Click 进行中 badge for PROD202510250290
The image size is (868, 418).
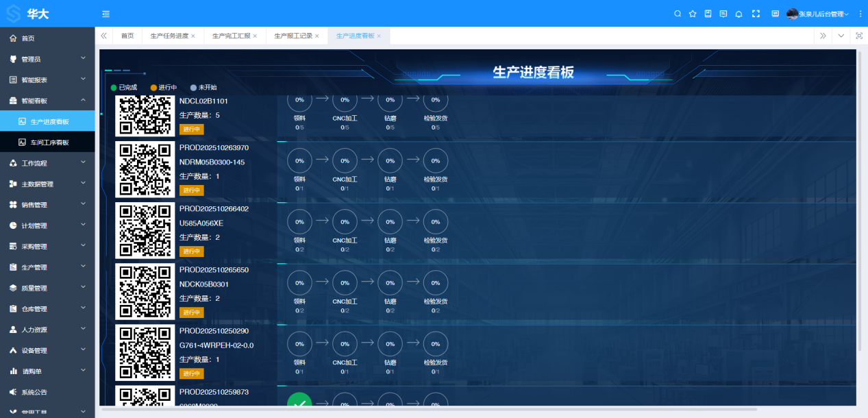point(192,373)
